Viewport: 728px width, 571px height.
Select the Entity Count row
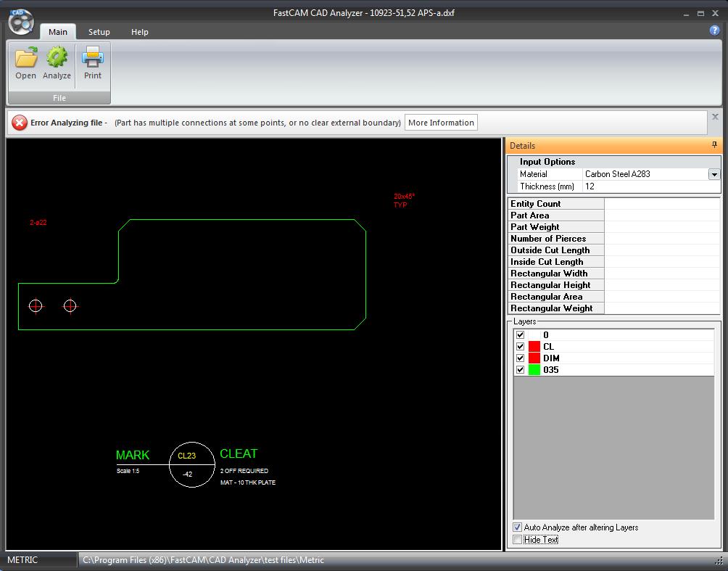point(613,203)
